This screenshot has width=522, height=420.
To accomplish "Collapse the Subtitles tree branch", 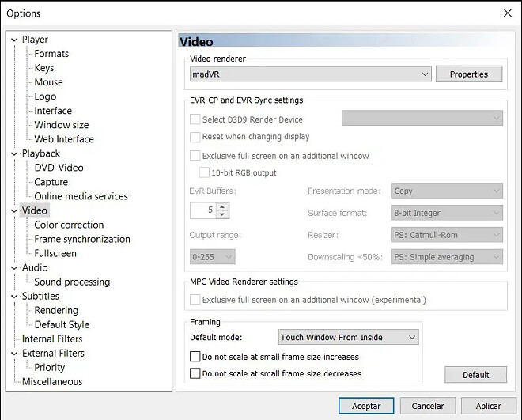I will [x=14, y=297].
